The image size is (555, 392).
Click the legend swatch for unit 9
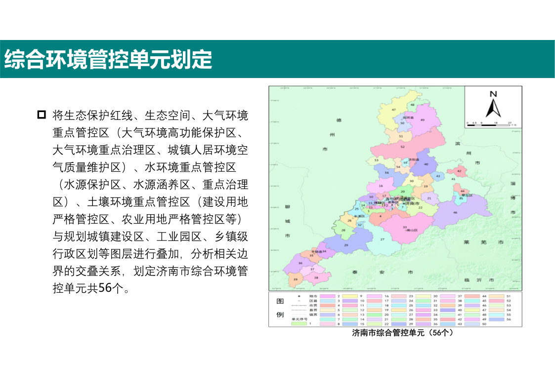(x=350, y=296)
